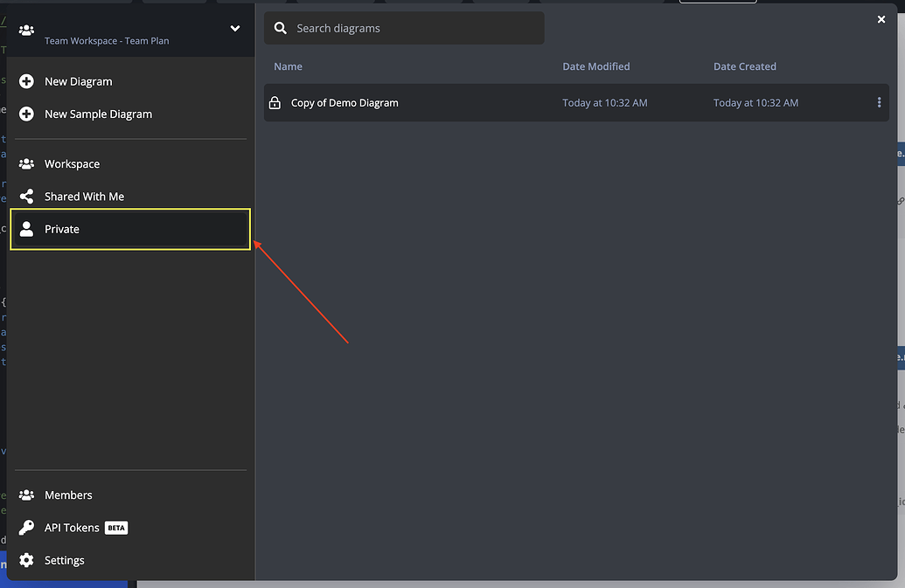Click the lock icon beside Copy of Demo Diagram
The height and width of the screenshot is (588, 905).
coord(277,102)
